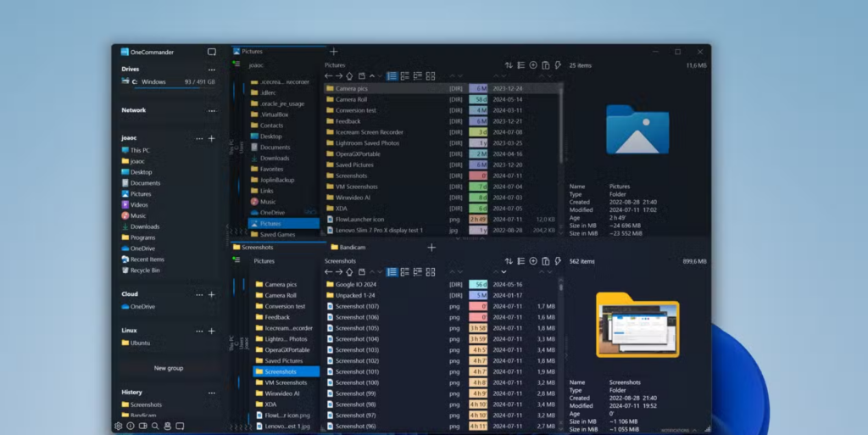Screen dimensions: 868x435
Task: Go back in the top Pictures pane
Action: [x=328, y=76]
